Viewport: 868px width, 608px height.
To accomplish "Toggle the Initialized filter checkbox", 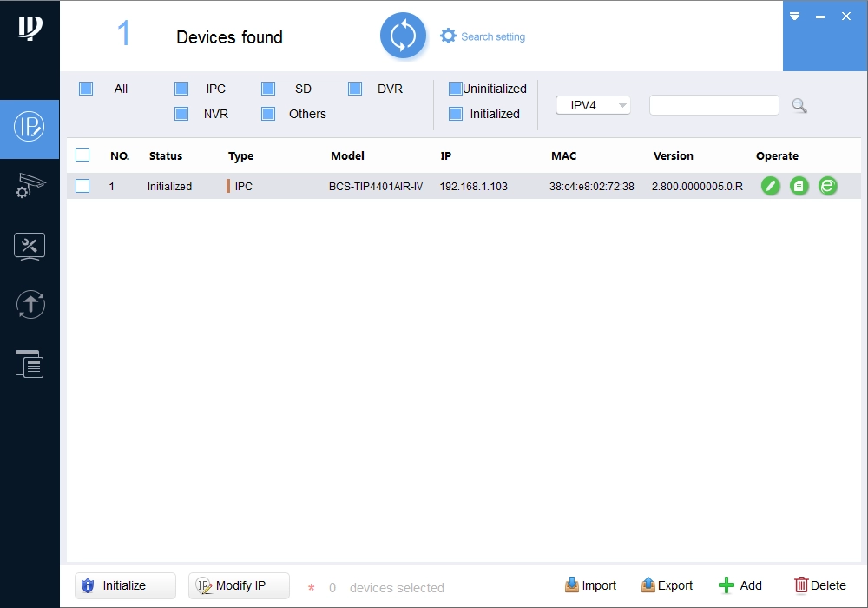I will (x=455, y=114).
